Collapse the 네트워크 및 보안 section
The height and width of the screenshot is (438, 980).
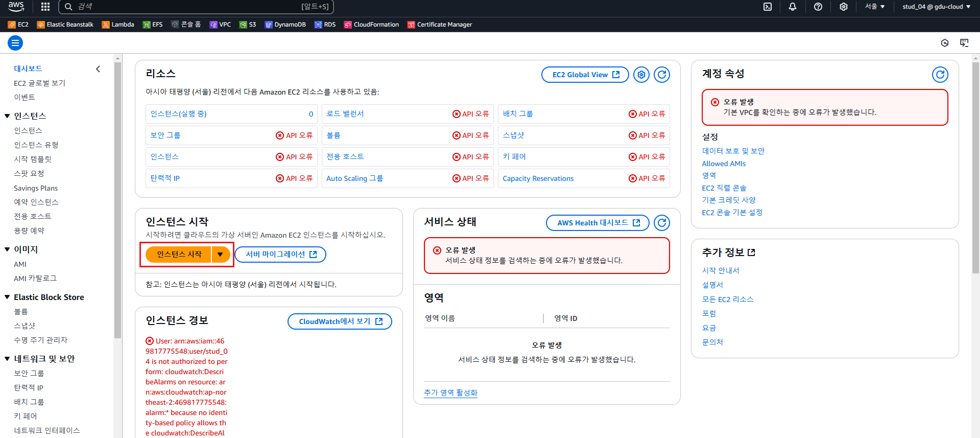(x=7, y=359)
